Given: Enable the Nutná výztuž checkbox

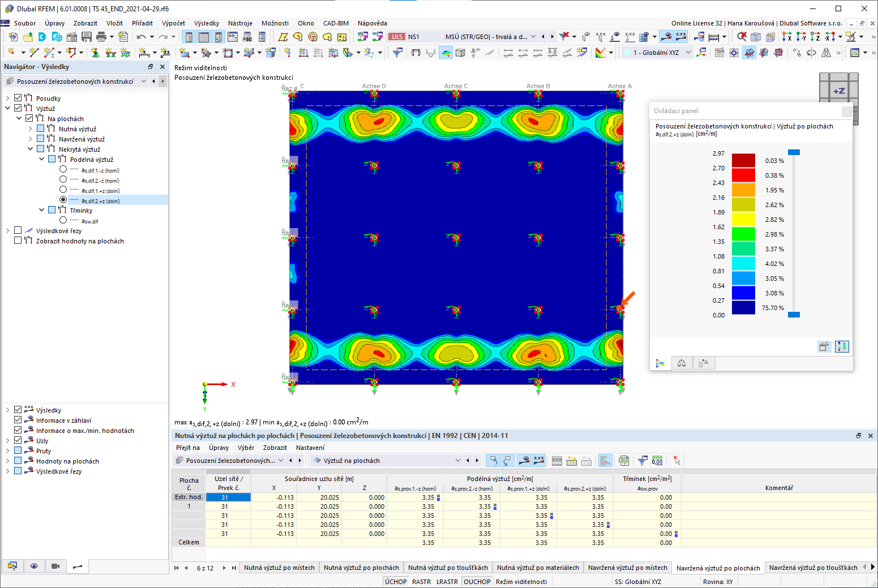Looking at the screenshot, I should click(41, 128).
